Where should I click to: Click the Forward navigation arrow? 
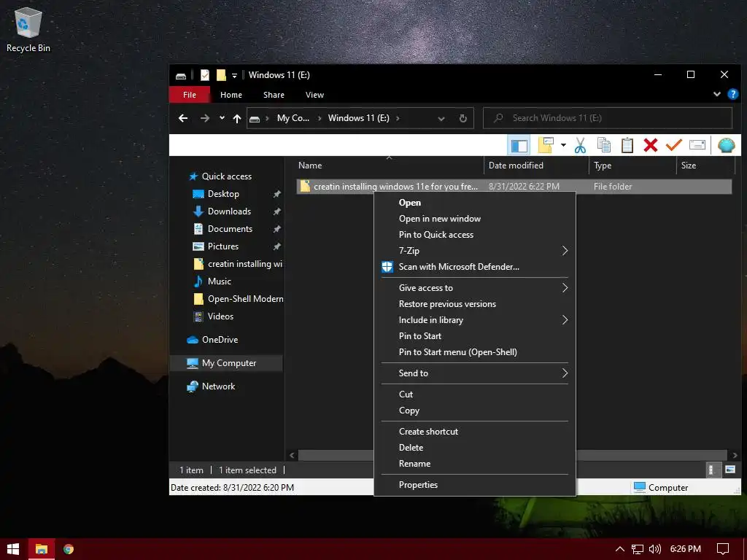(205, 118)
